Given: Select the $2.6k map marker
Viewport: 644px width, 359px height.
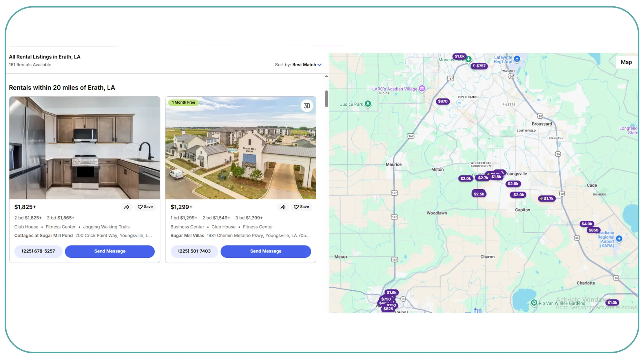Looking at the screenshot, I should point(513,184).
